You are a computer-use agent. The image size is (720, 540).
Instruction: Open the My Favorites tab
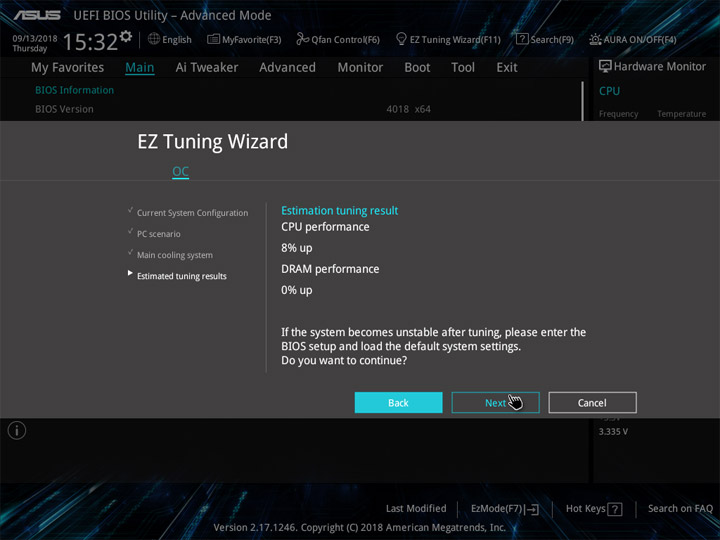point(68,68)
